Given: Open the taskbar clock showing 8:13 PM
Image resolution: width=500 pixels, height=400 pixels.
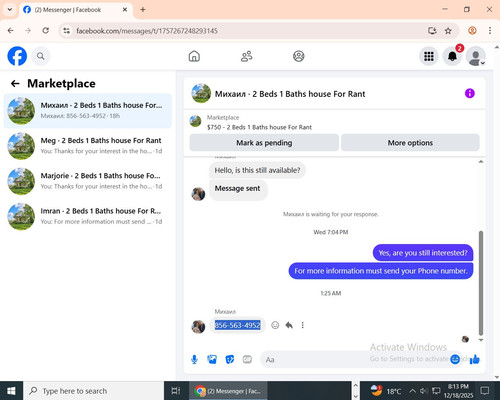Looking at the screenshot, I should coord(458,391).
